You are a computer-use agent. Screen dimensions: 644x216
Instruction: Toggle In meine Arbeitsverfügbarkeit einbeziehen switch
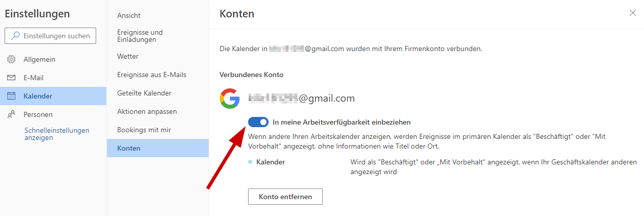[x=258, y=122]
